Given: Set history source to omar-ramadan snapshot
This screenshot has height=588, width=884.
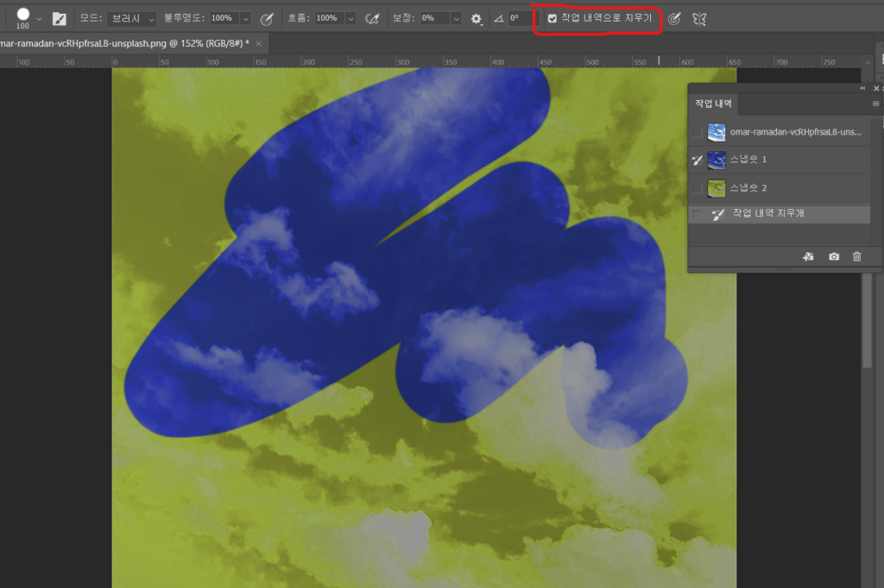Looking at the screenshot, I should tap(698, 132).
